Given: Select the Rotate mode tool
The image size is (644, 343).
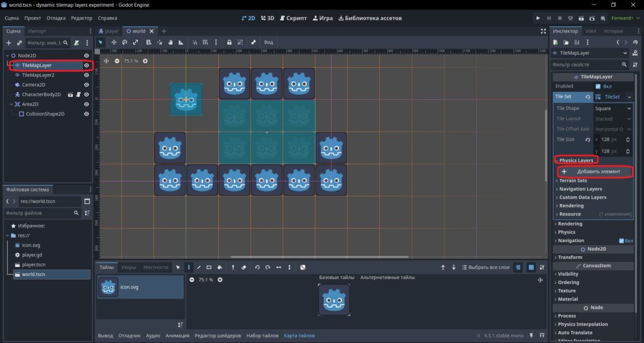Looking at the screenshot, I should [125, 42].
